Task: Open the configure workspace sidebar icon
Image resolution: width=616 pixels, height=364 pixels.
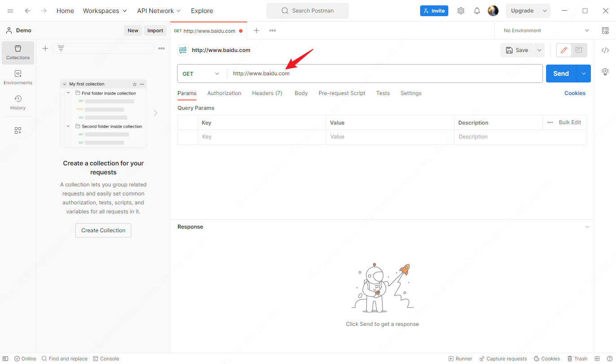Action: pyautogui.click(x=18, y=130)
